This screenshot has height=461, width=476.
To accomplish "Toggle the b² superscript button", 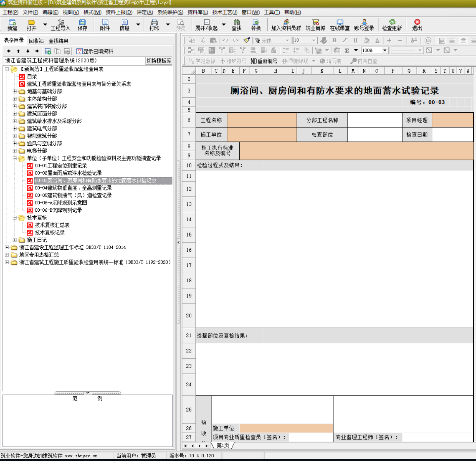I will 414,40.
